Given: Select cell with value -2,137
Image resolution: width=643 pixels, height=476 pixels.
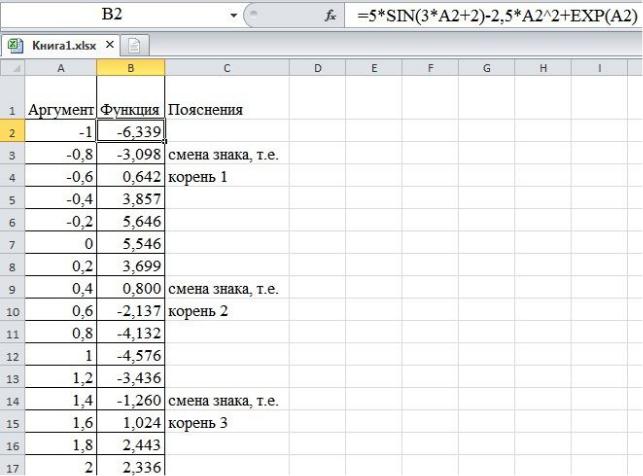Looking at the screenshot, I should [x=131, y=310].
